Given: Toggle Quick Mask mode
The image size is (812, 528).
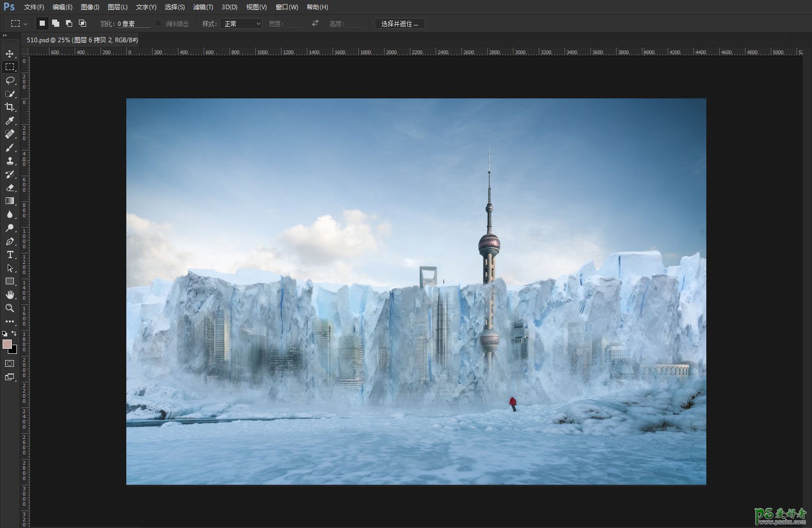Looking at the screenshot, I should click(x=10, y=364).
